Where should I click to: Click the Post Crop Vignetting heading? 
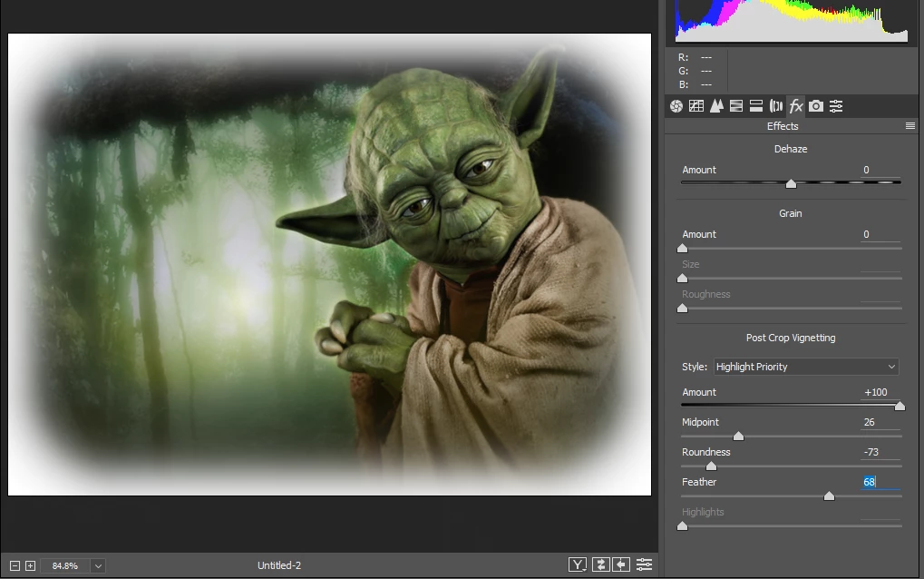click(791, 338)
